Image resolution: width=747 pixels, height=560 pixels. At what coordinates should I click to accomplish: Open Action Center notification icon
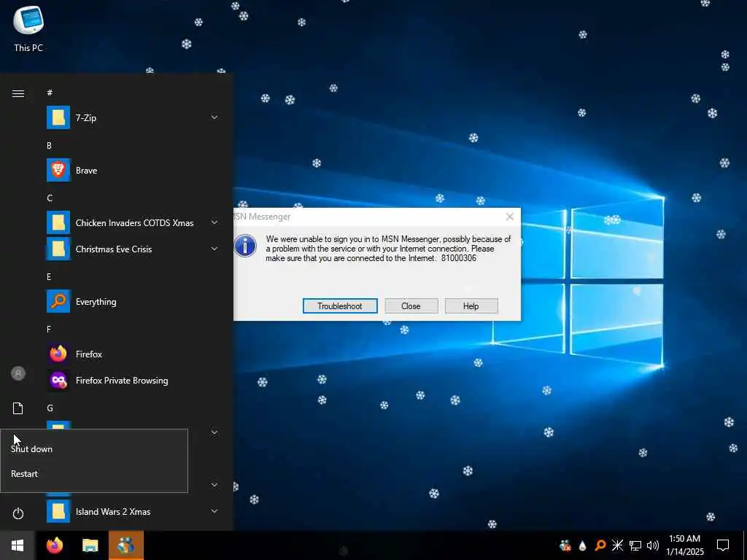723,545
